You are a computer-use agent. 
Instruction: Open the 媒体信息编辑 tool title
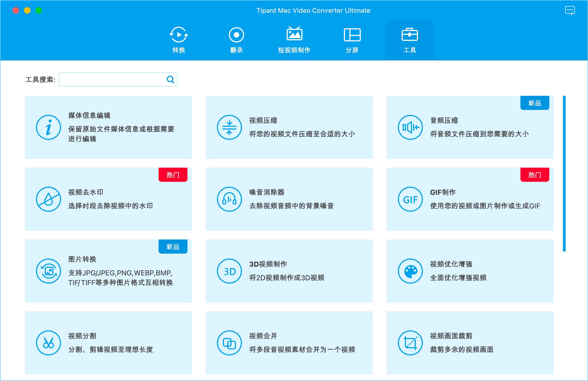(x=89, y=115)
